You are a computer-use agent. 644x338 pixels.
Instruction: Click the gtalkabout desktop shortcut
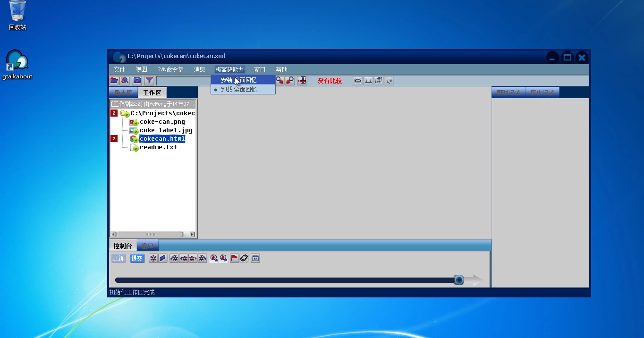pyautogui.click(x=17, y=65)
